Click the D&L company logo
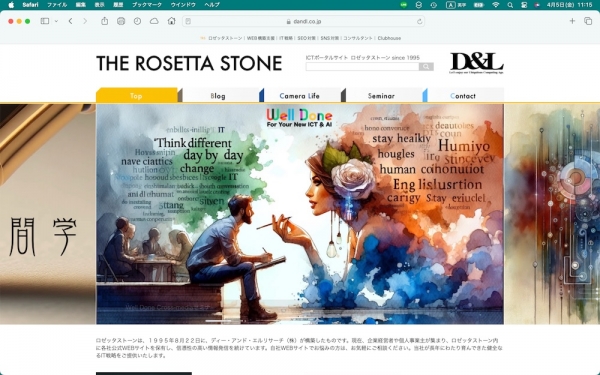Screen dimensions: 600x375 [x=476, y=63]
